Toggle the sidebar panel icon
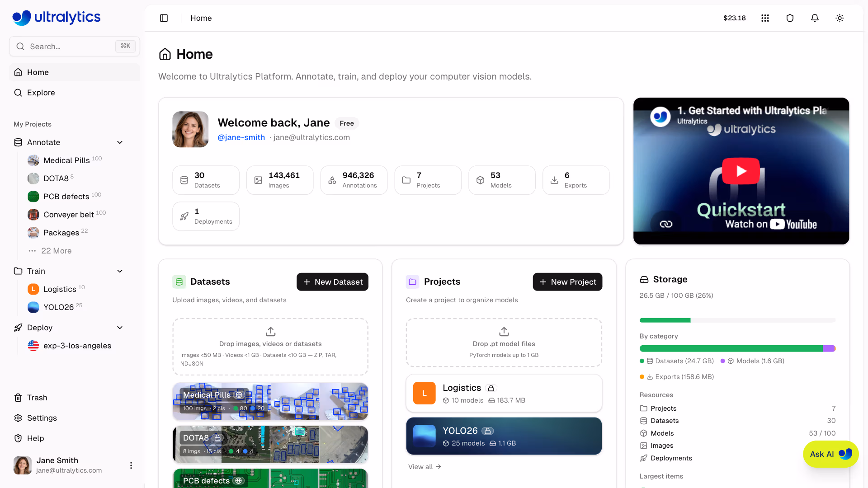 click(x=164, y=18)
